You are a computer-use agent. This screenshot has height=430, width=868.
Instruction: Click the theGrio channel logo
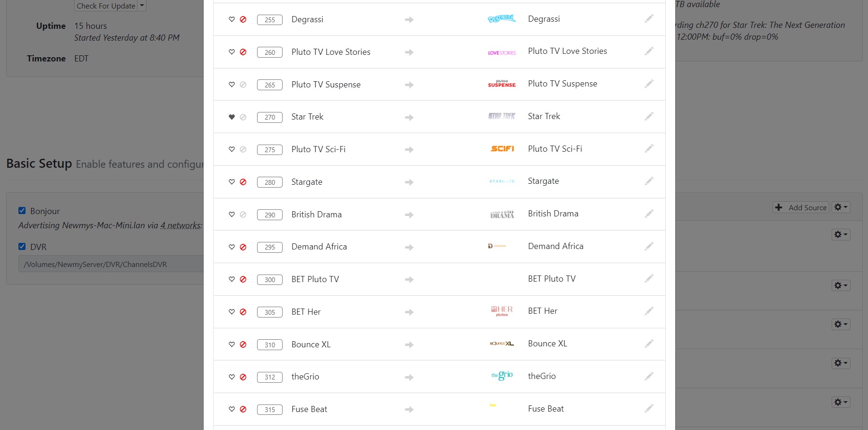(x=501, y=375)
